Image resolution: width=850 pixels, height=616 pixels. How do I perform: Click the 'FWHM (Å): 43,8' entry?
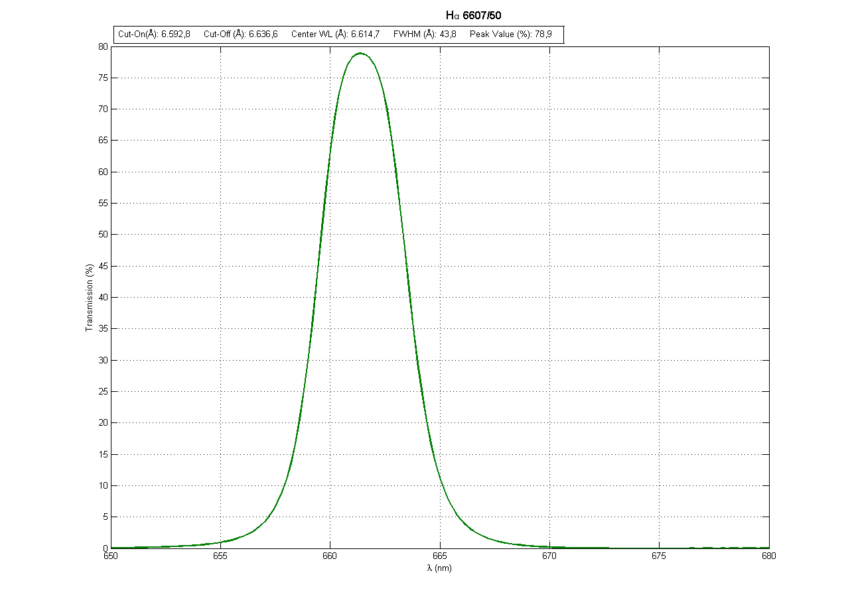[x=425, y=34]
